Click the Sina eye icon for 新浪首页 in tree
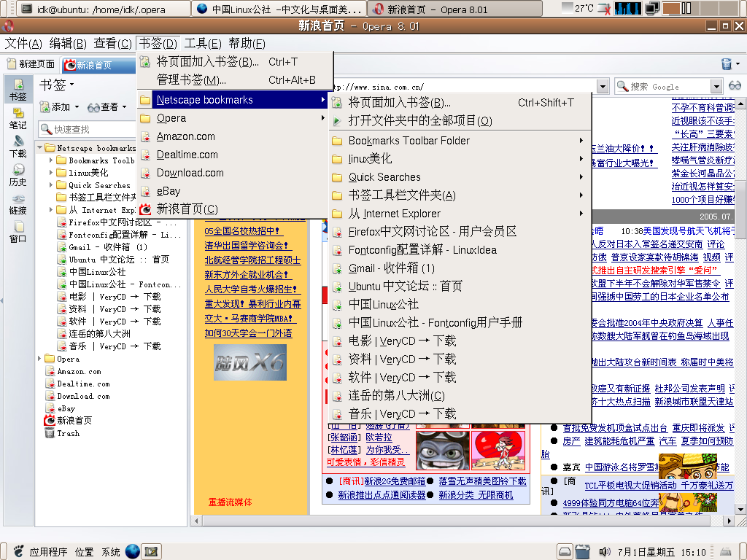 click(50, 421)
